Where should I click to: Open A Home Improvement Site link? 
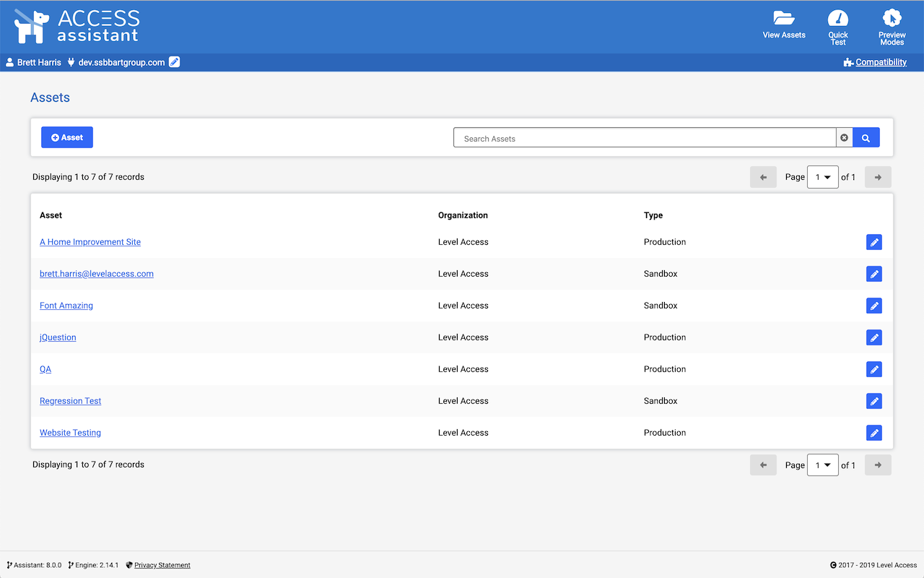90,242
